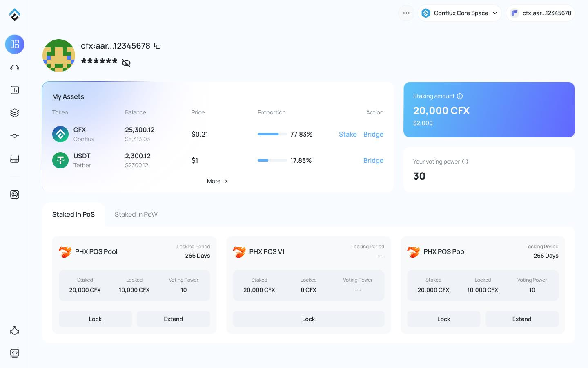
Task: Click the voting power info icon
Action: (x=465, y=162)
